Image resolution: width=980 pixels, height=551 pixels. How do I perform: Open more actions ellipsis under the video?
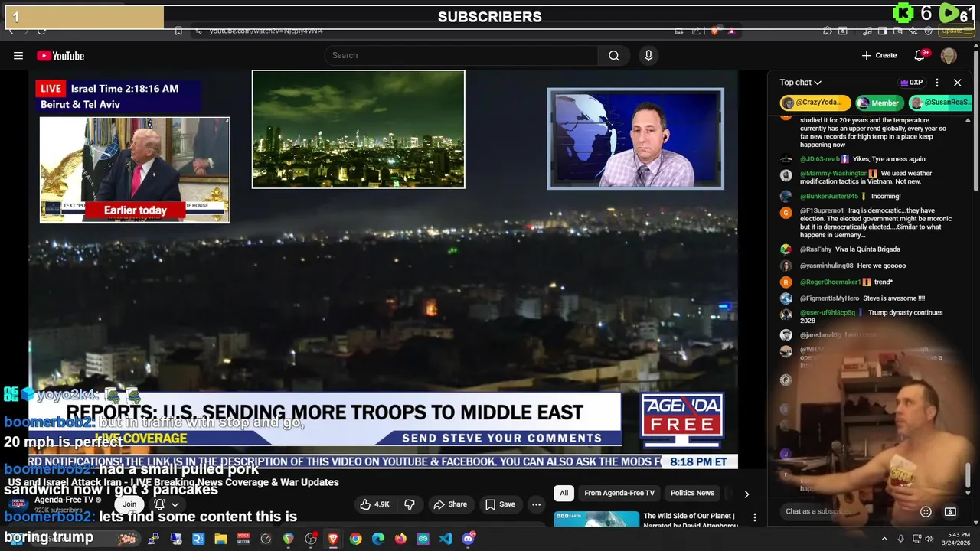pyautogui.click(x=536, y=504)
